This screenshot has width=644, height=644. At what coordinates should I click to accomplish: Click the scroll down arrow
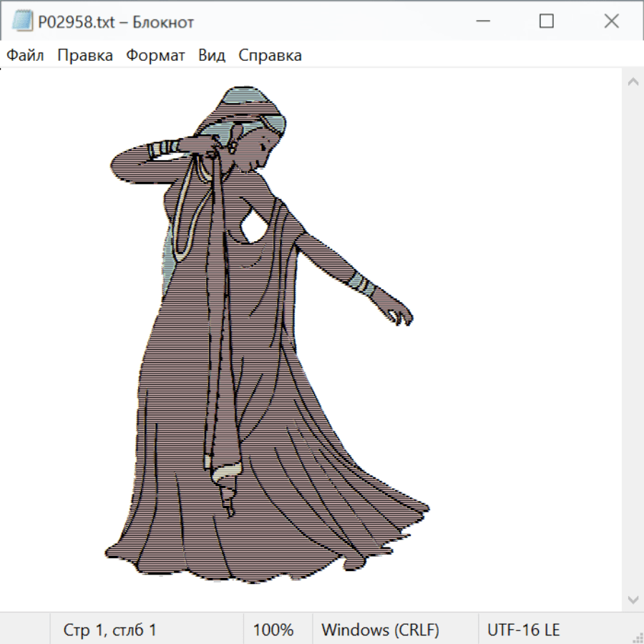(633, 598)
